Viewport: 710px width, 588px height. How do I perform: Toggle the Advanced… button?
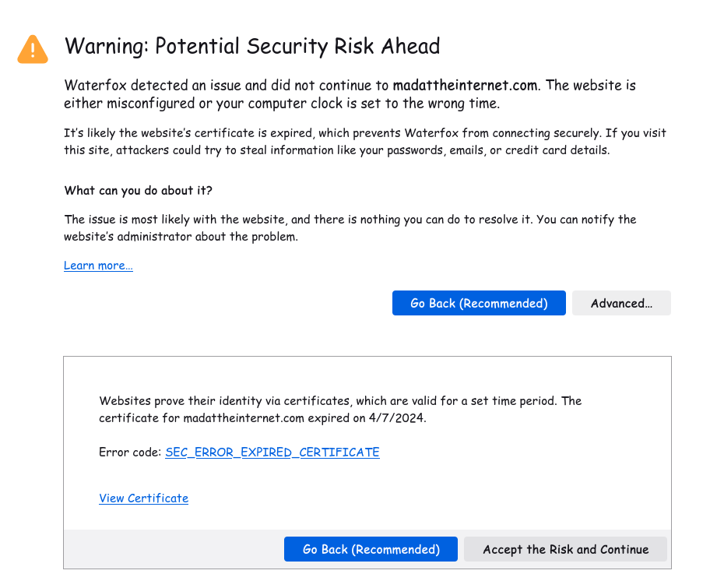(621, 303)
